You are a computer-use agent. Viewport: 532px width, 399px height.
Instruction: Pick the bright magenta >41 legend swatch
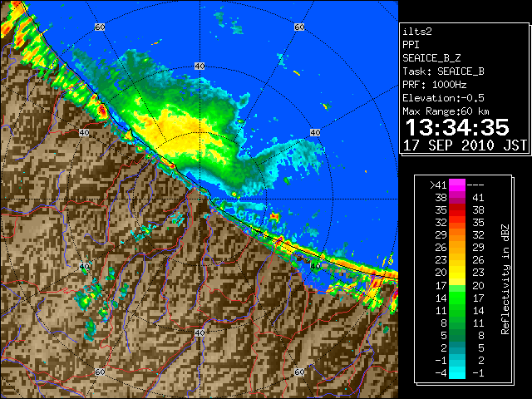pyautogui.click(x=457, y=185)
